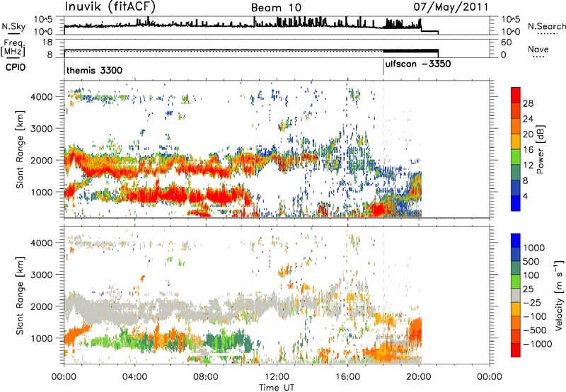Click the '2000' tick on the velocity panel
Image resolution: width=566 pixels, height=392 pixels.
41,306
